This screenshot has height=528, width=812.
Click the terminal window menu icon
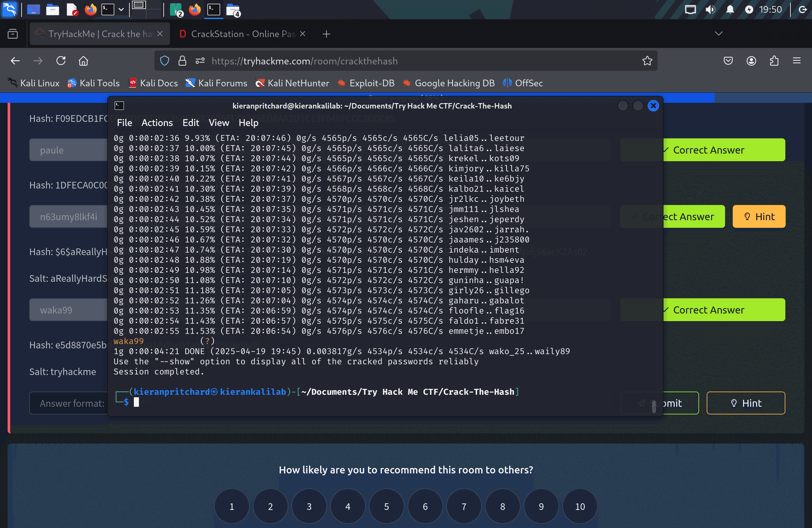[119, 105]
